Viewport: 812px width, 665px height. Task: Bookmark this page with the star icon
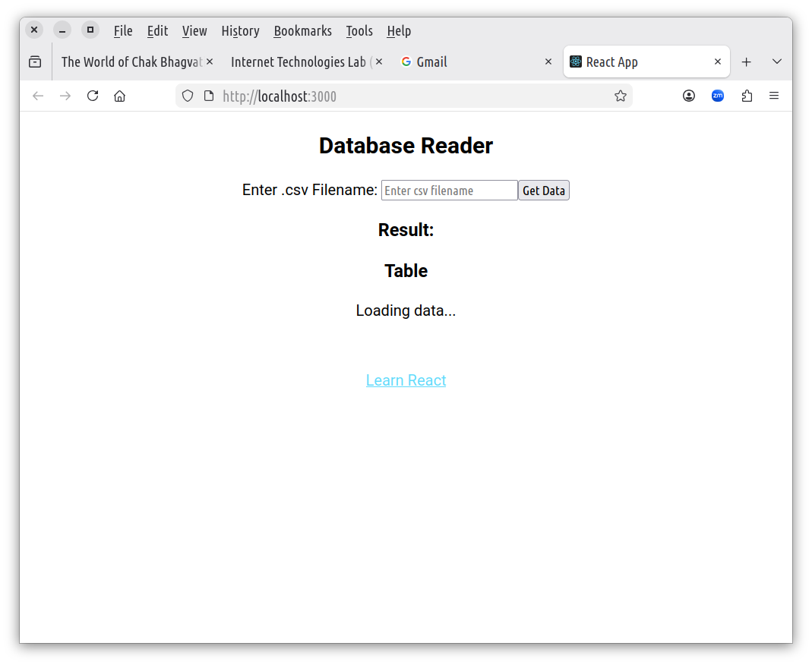(x=620, y=96)
